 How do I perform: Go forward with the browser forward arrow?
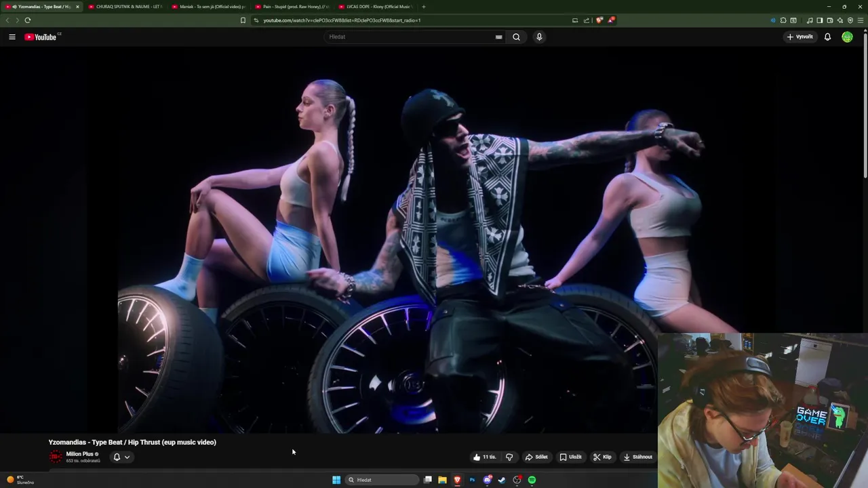coord(17,20)
